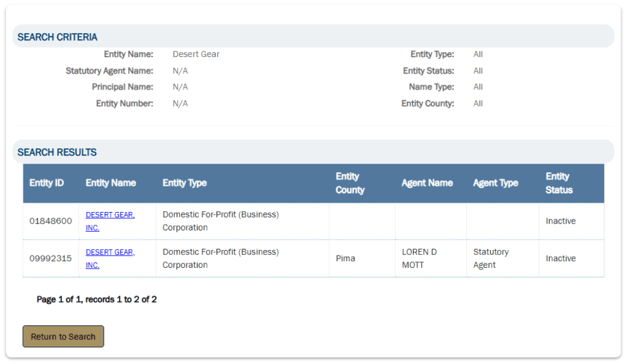The image size is (628, 364).
Task: Open DESERT GEAR, INC. link for entity 09992315
Action: (110, 259)
